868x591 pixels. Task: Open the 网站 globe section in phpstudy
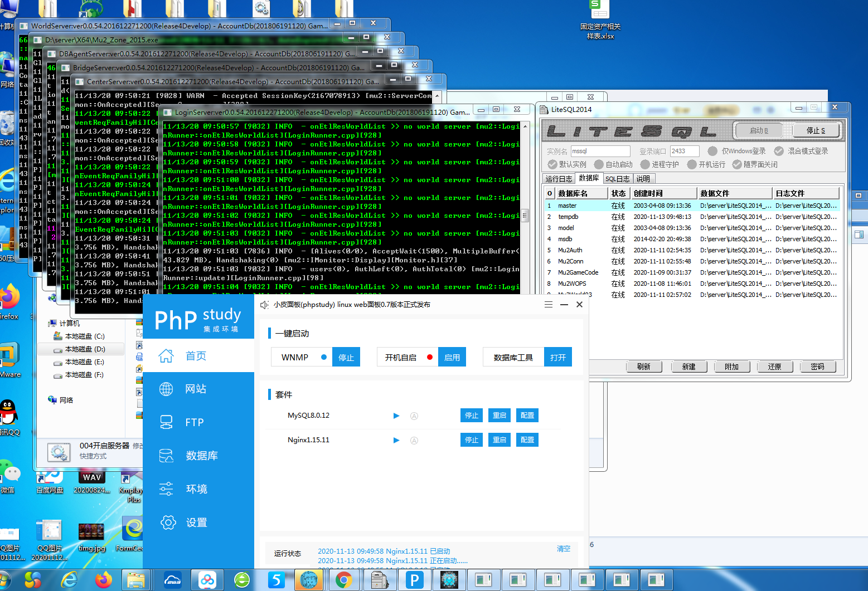[x=198, y=389]
